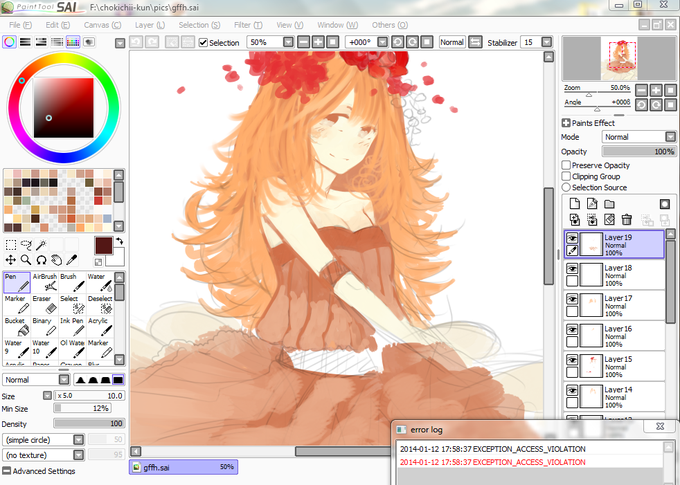Create a new layer folder
680x485 pixels.
609,203
